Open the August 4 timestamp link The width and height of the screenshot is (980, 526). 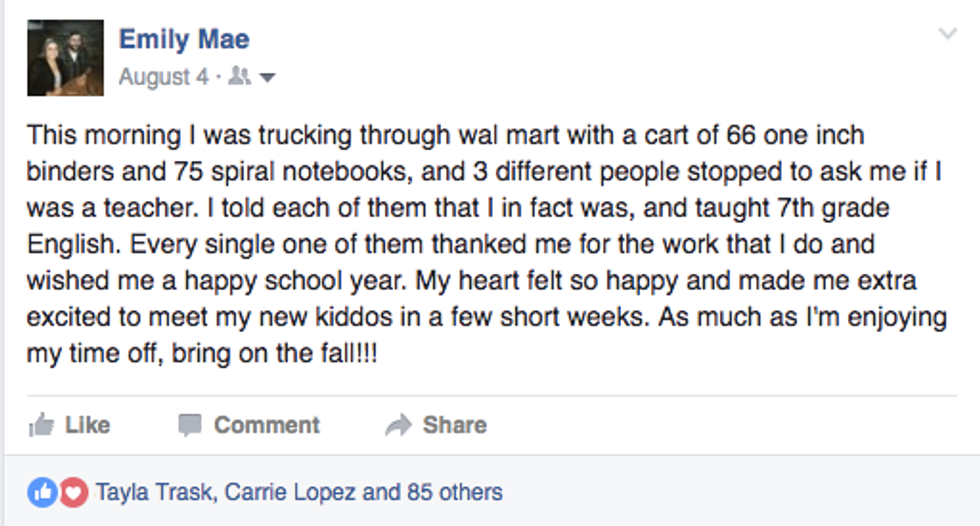(x=163, y=77)
